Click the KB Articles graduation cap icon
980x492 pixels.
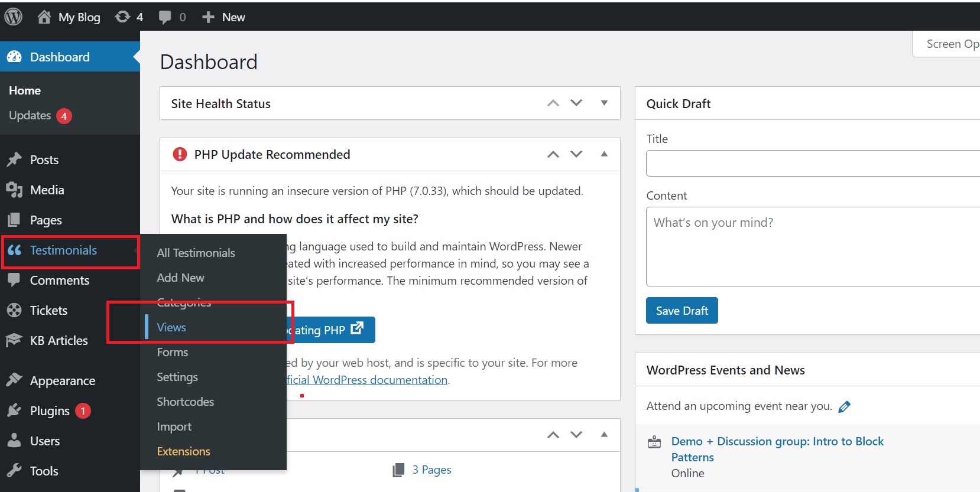[x=14, y=340]
